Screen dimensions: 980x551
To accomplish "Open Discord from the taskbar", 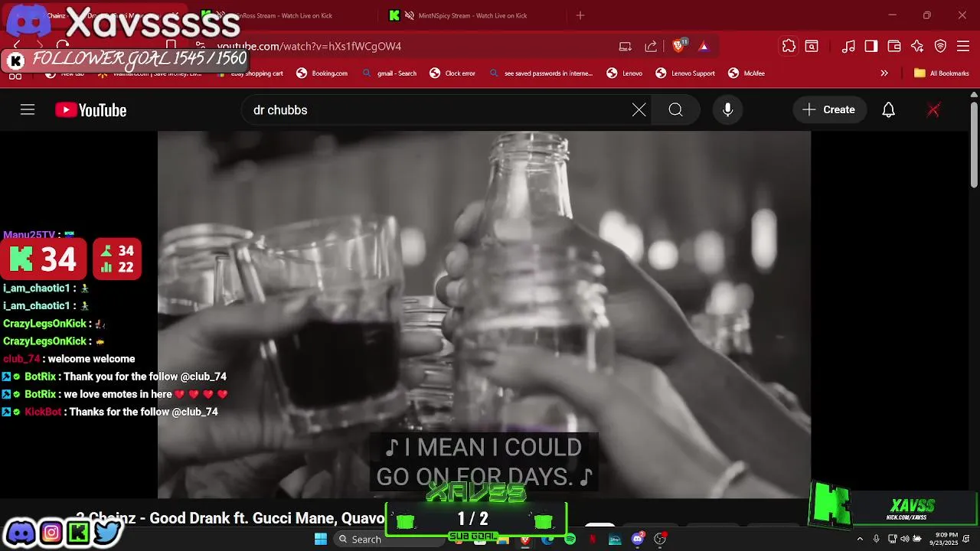I will point(637,540).
